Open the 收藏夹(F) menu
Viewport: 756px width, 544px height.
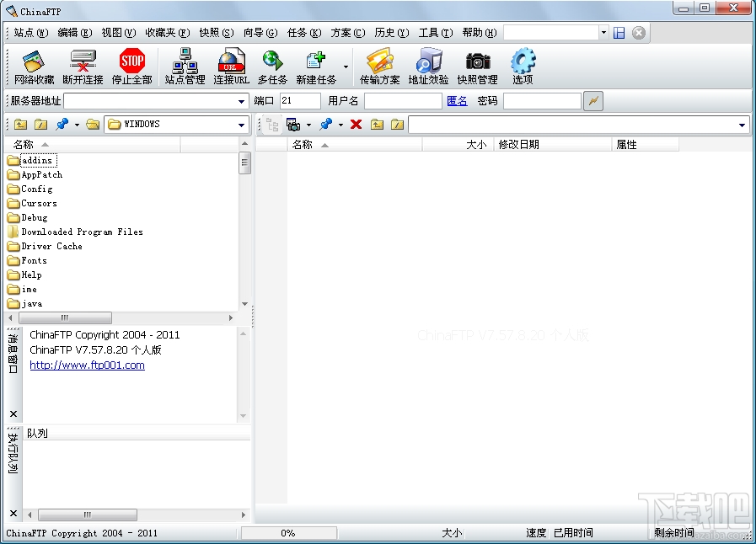[168, 33]
